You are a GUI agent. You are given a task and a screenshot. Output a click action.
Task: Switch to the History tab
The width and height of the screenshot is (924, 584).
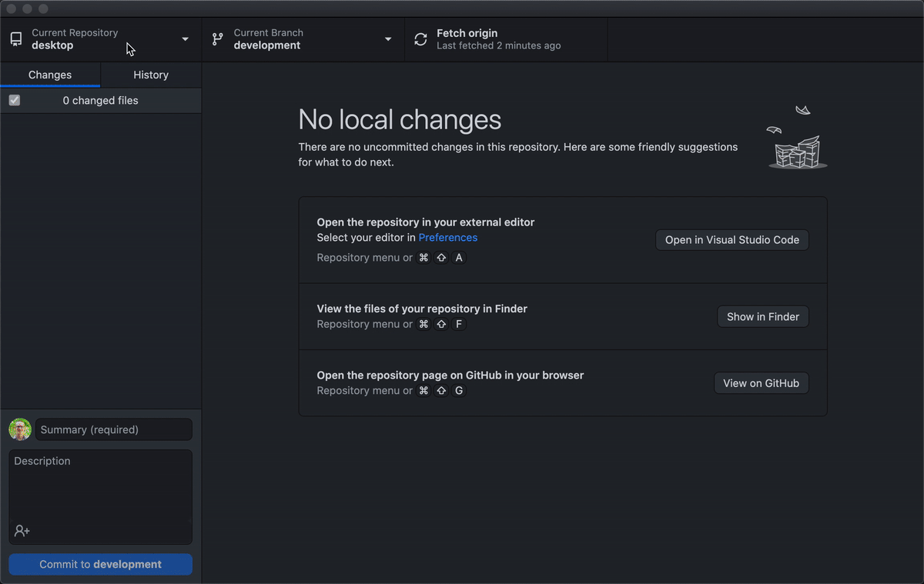151,75
